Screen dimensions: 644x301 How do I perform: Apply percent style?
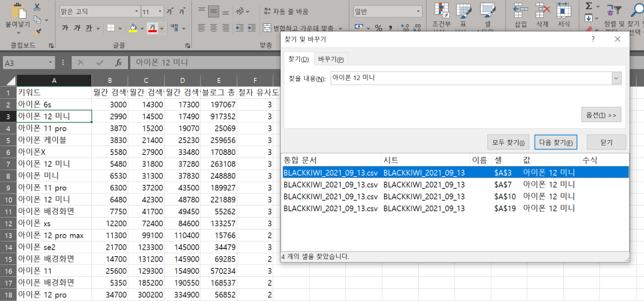(378, 28)
